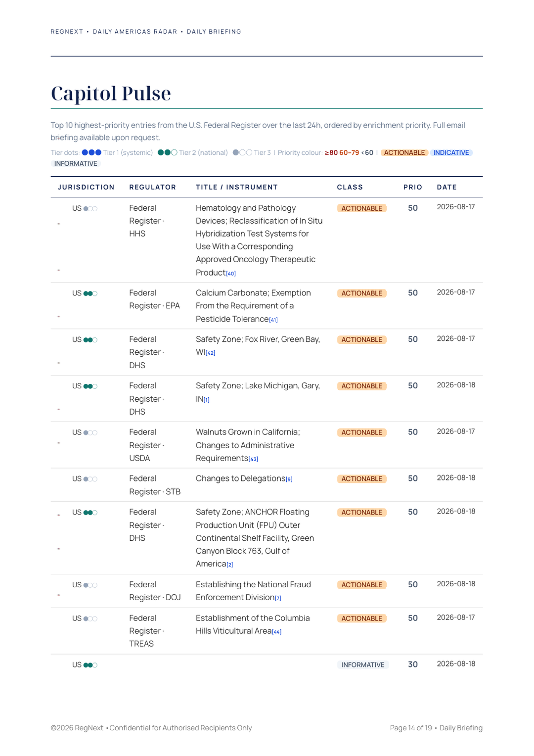Click tier dots in the Fox River row
The image size is (534, 756).
point(90,340)
